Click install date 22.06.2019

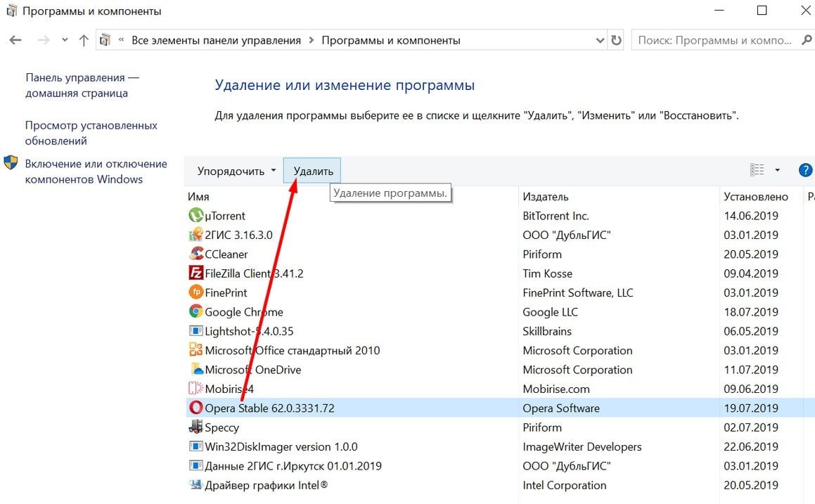pyautogui.click(x=750, y=446)
